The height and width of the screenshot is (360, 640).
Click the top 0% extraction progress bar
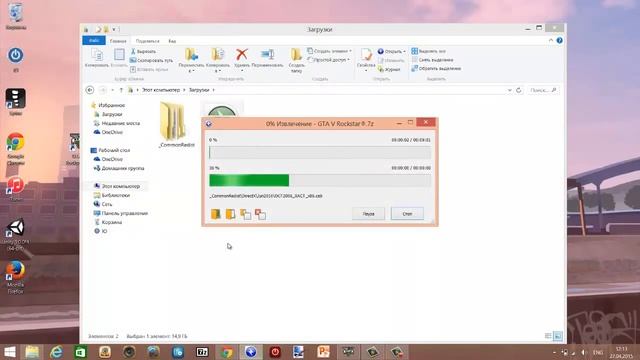point(320,153)
